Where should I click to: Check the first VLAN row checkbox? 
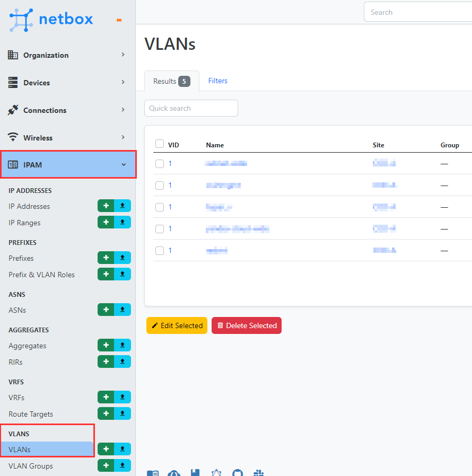pyautogui.click(x=160, y=164)
